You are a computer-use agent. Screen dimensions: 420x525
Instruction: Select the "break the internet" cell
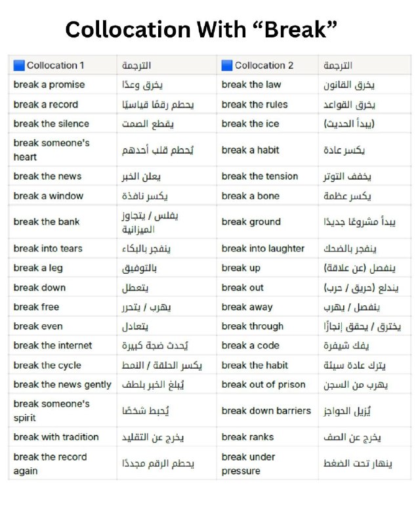click(x=62, y=345)
